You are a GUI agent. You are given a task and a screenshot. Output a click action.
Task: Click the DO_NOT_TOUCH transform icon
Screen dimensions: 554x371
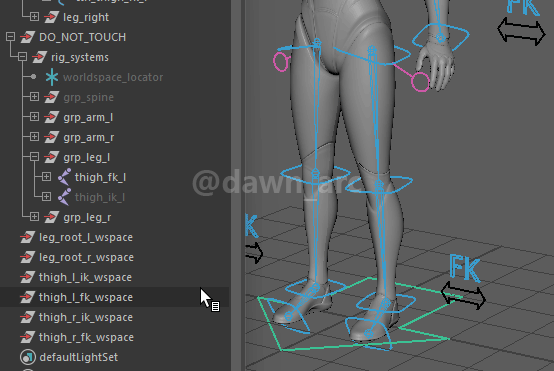(x=28, y=37)
